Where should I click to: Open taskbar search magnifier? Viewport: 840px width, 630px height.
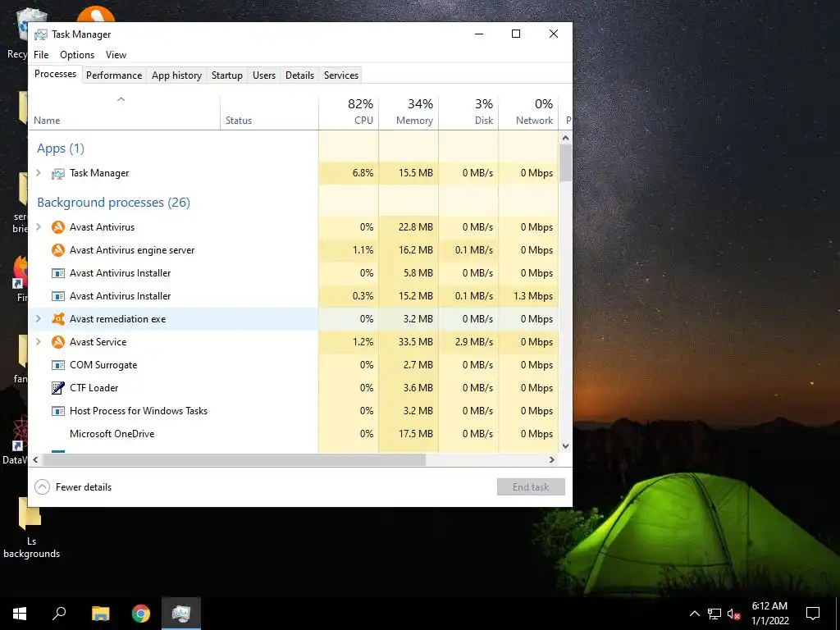click(59, 614)
